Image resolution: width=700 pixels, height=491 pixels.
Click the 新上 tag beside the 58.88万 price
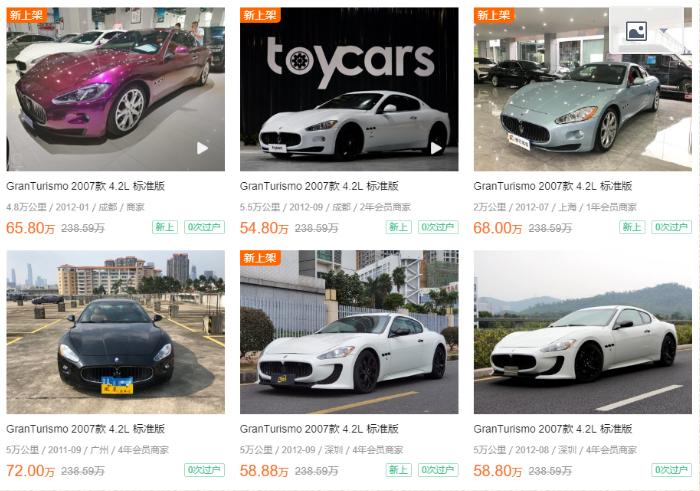click(x=398, y=470)
